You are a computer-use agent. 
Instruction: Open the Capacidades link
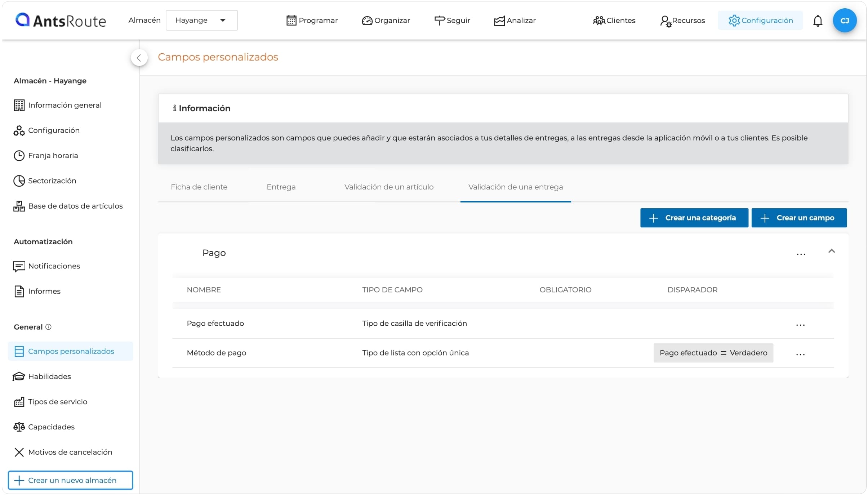(x=52, y=427)
